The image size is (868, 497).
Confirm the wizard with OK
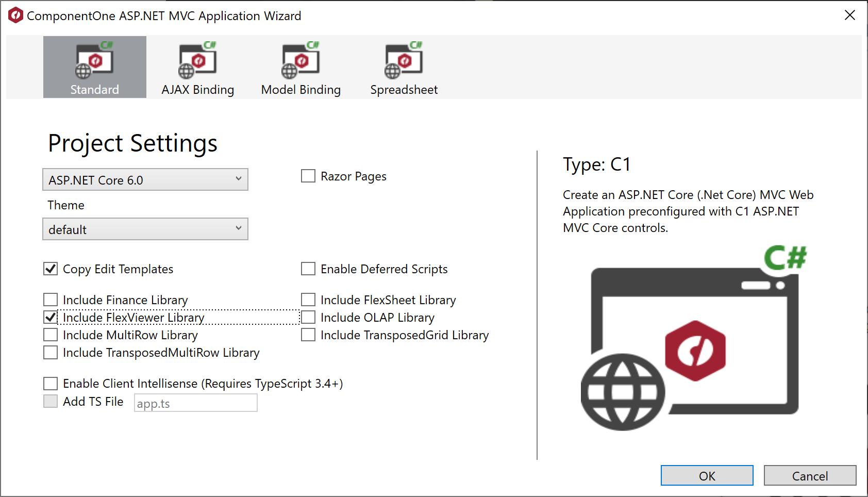click(707, 476)
